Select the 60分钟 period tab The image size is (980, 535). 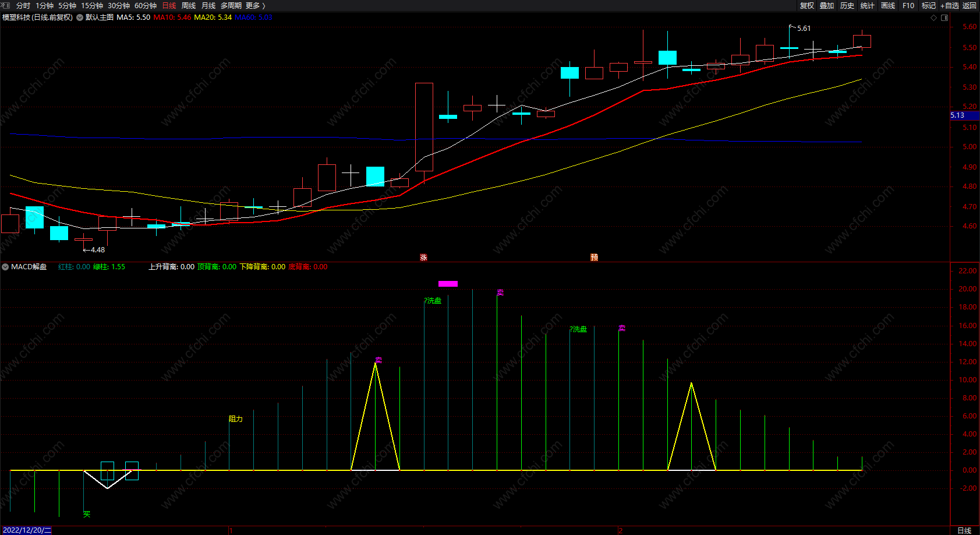coord(146,5)
